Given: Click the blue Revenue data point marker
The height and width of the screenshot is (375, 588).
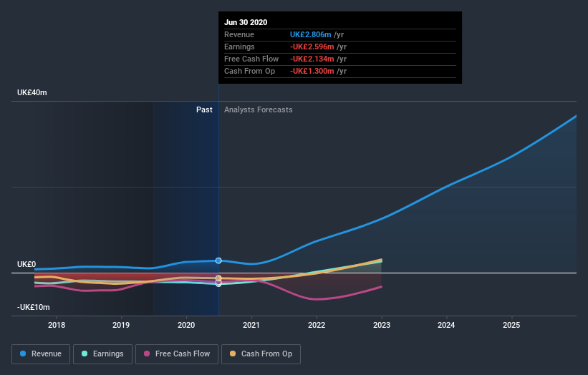Looking at the screenshot, I should click(218, 260).
